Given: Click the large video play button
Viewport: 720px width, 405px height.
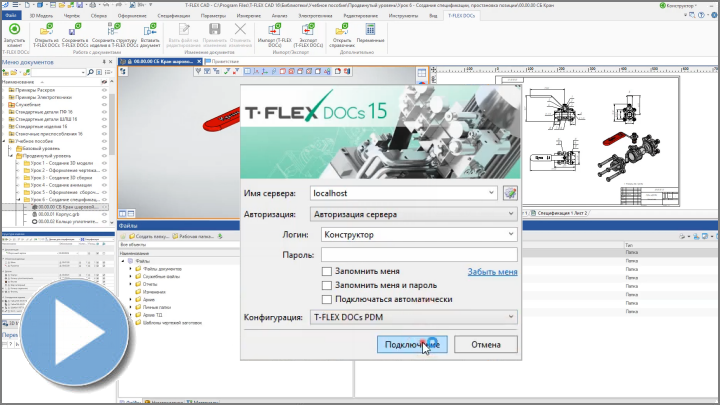Looking at the screenshot, I should [x=74, y=332].
